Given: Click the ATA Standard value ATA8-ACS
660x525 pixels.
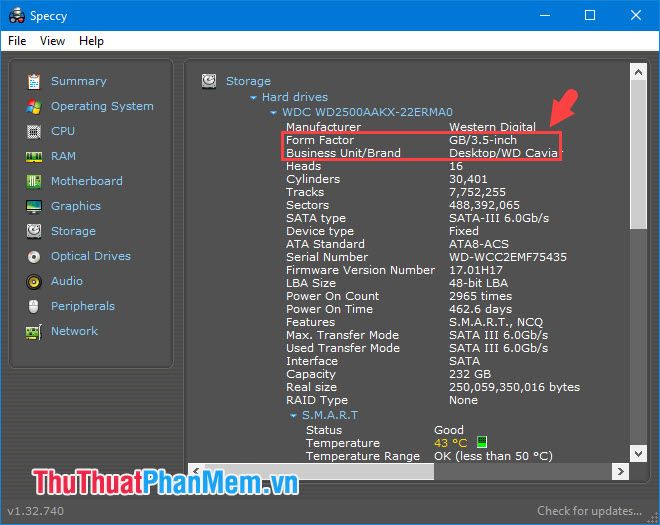Looking at the screenshot, I should tap(479, 244).
